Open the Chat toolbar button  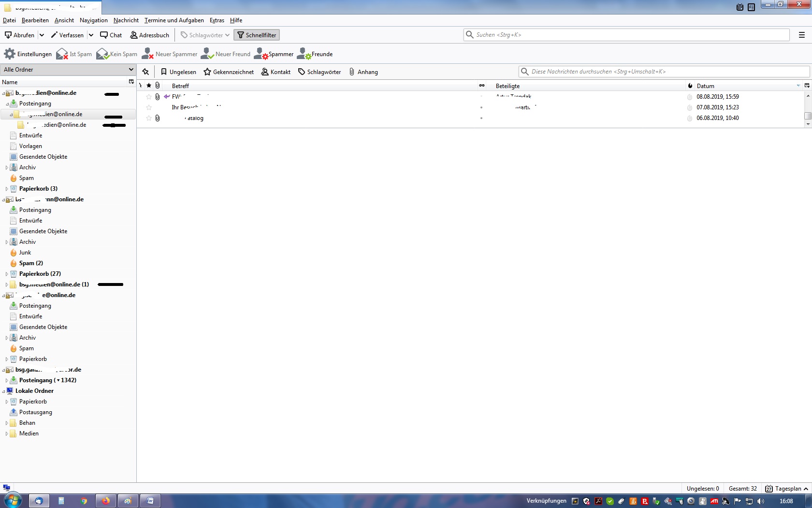click(111, 35)
